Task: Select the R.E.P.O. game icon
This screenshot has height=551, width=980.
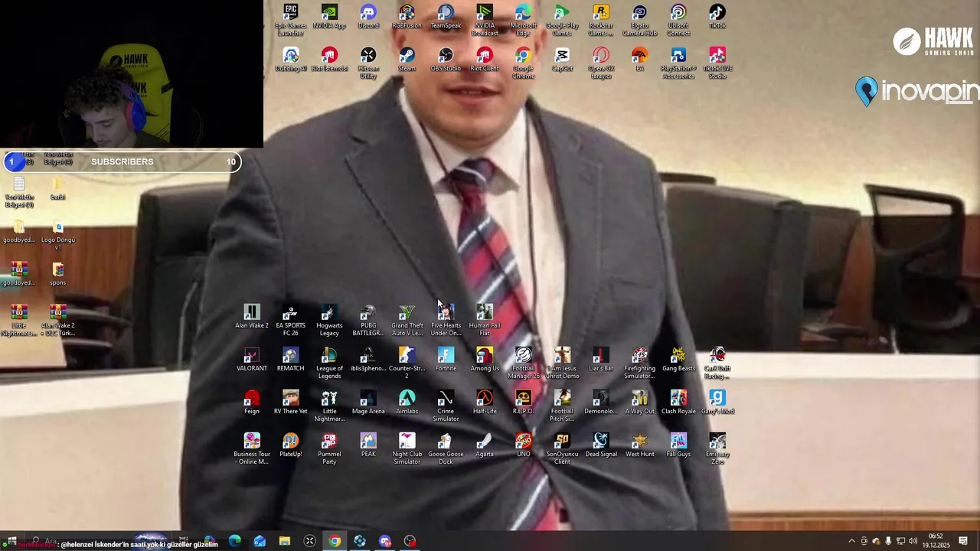Action: [524, 403]
